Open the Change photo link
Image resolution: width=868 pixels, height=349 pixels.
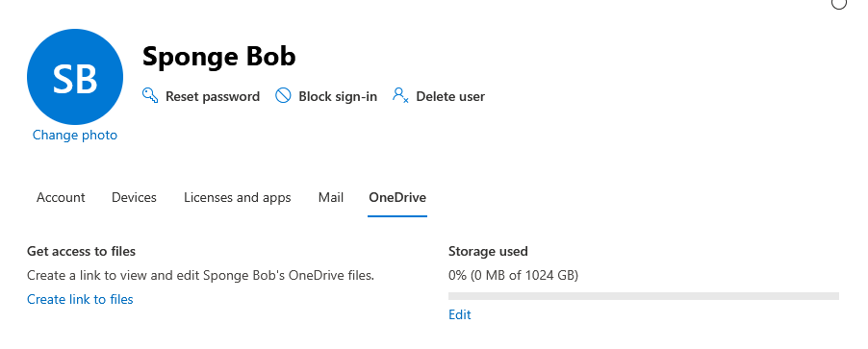pos(75,135)
